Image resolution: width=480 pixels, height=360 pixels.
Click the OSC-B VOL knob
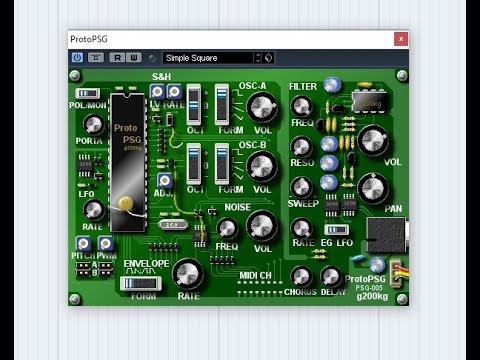tap(262, 166)
